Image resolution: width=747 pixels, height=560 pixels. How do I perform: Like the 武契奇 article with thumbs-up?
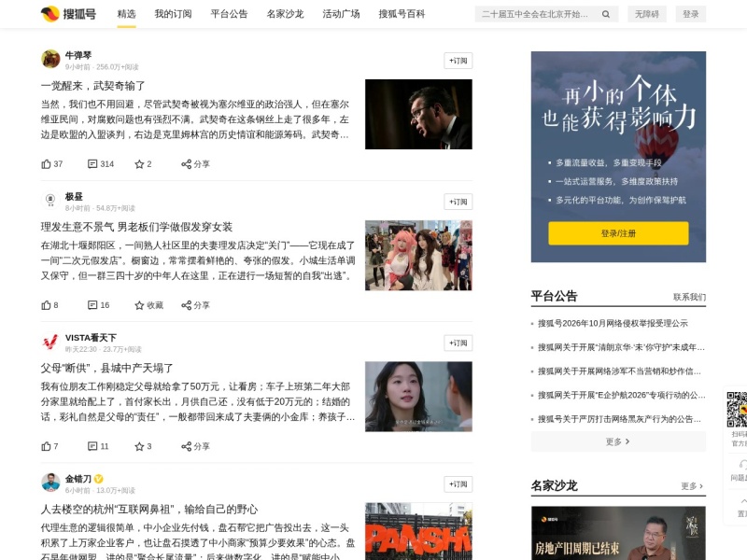coord(52,164)
